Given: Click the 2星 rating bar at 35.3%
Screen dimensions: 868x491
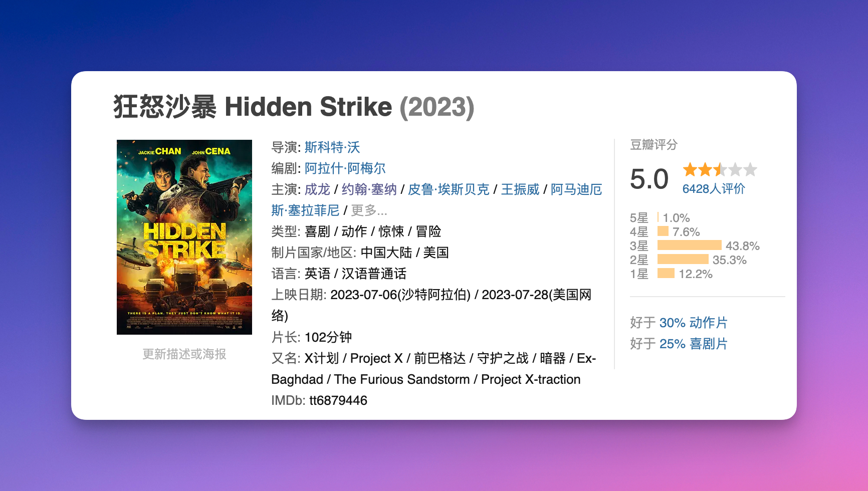Looking at the screenshot, I should (683, 260).
